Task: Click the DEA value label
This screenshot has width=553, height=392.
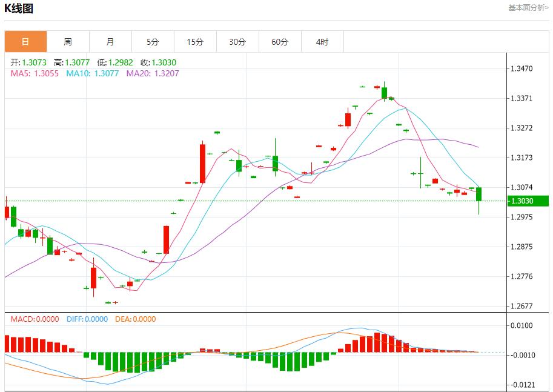Action: [x=135, y=319]
